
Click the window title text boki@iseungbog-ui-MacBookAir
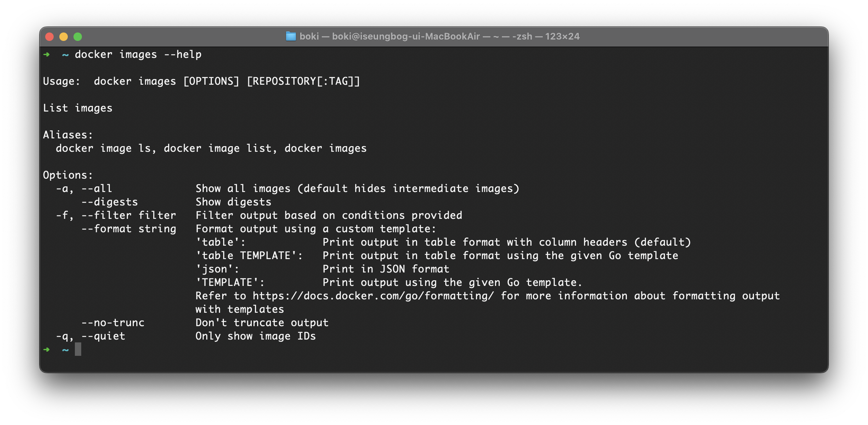click(406, 36)
